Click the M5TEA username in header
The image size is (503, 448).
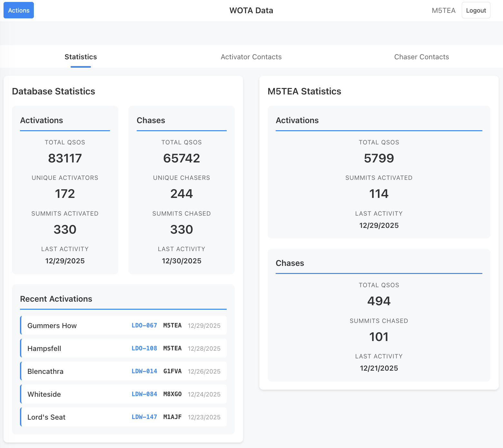coord(443,10)
